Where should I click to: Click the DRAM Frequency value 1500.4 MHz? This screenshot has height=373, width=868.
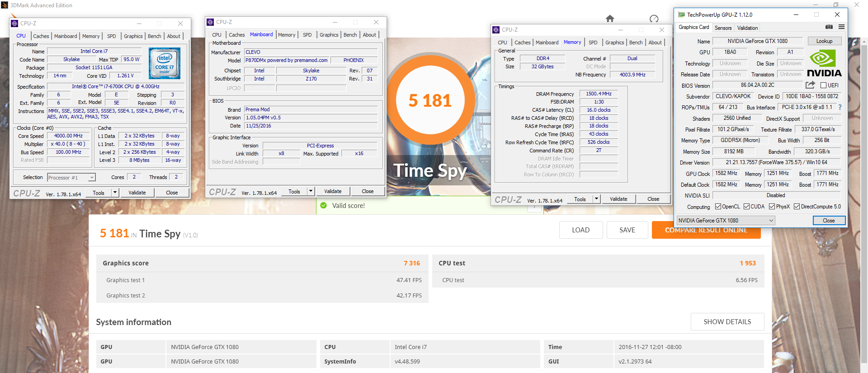[599, 94]
